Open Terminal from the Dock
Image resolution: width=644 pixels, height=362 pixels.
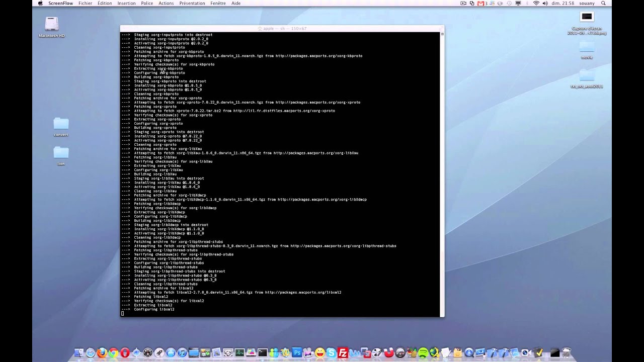262,353
